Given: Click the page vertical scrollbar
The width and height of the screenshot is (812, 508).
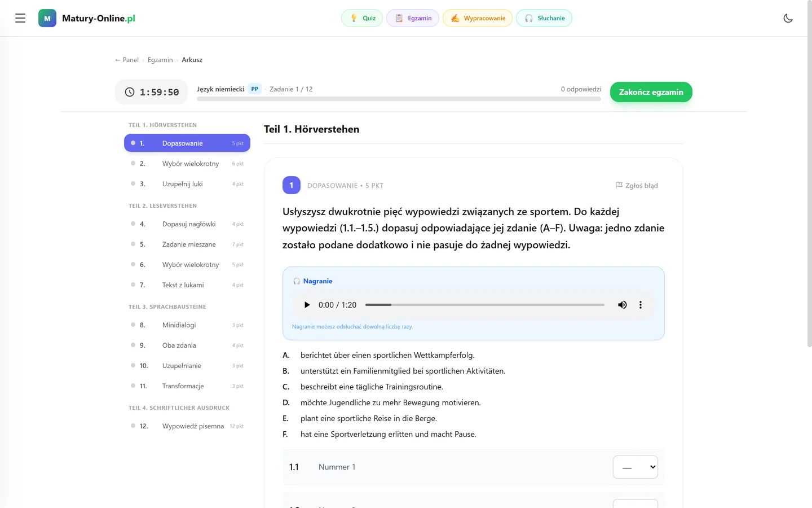Looking at the screenshot, I should (810, 175).
